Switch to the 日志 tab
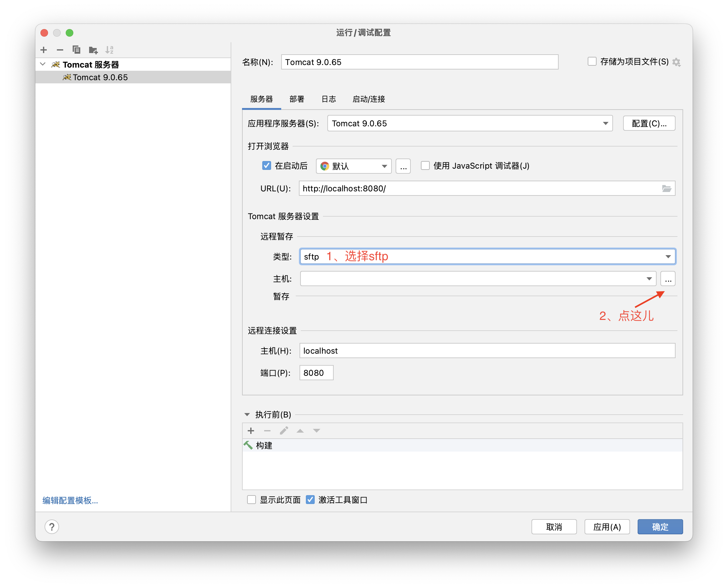This screenshot has height=588, width=728. click(x=329, y=99)
